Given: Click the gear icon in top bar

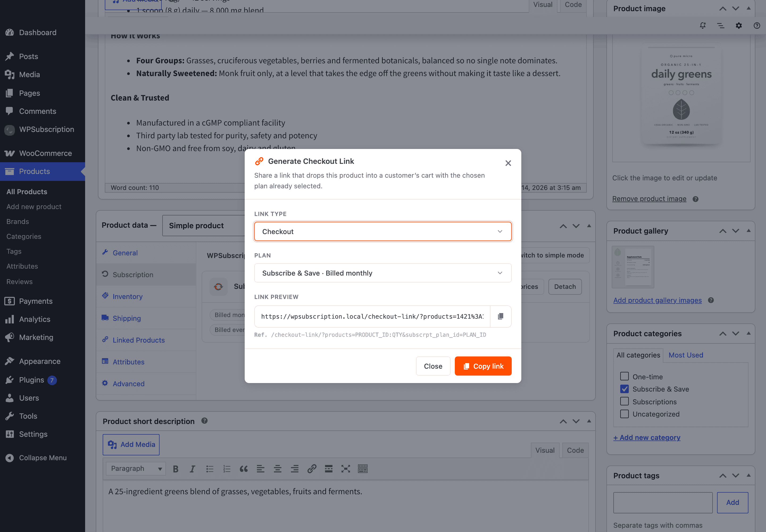Looking at the screenshot, I should pyautogui.click(x=739, y=25).
